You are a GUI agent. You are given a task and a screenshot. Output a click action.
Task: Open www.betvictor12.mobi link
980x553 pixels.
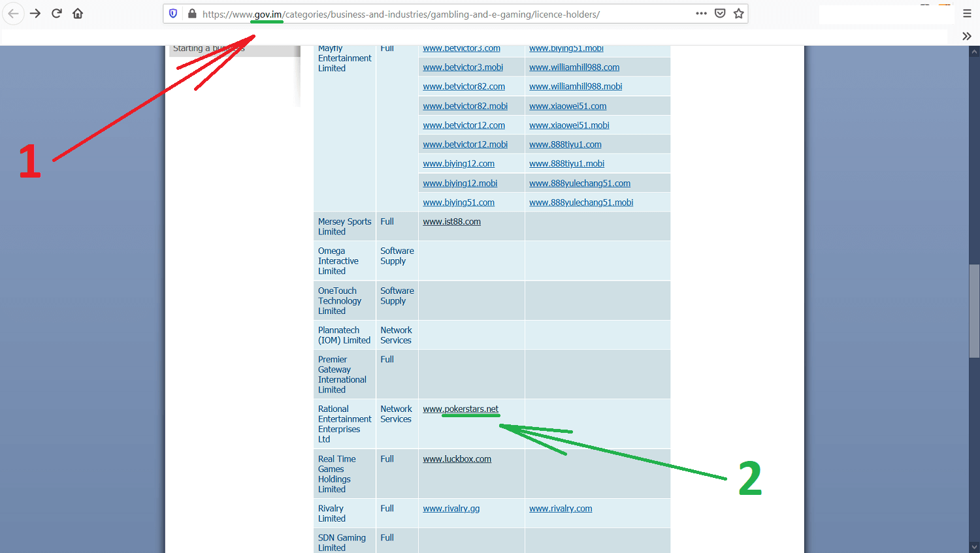[x=465, y=144]
